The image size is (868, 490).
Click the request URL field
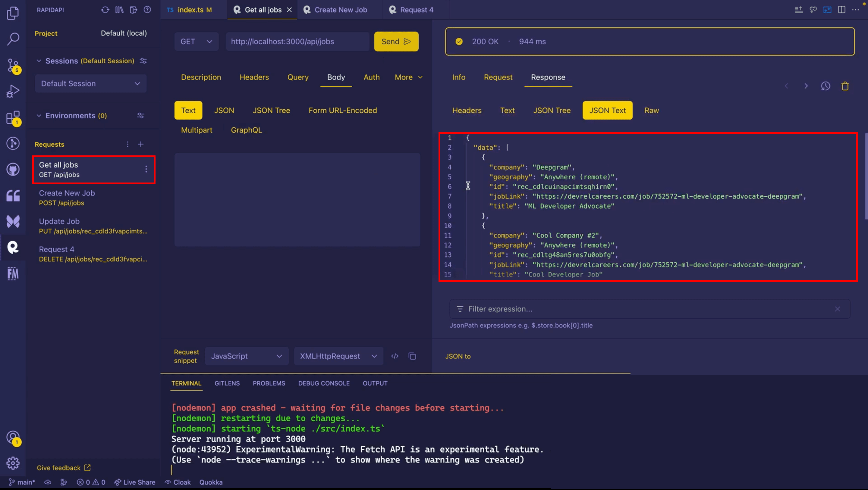coord(297,42)
